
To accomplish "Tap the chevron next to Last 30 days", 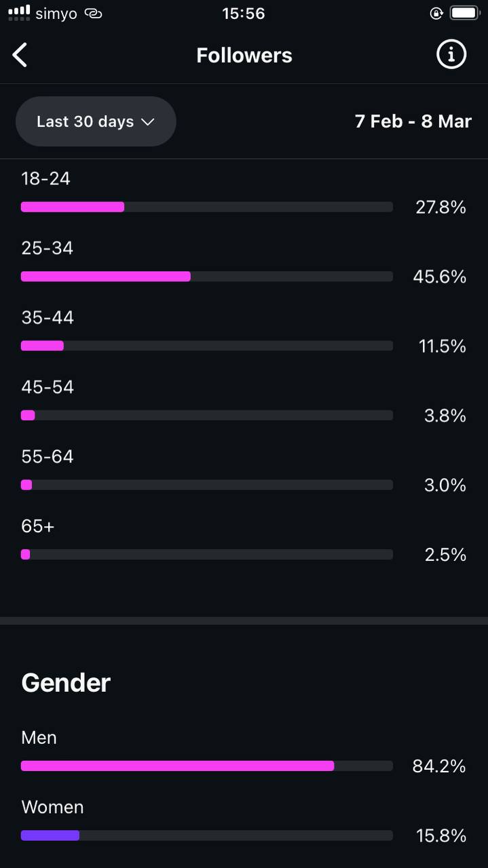I will 148,122.
